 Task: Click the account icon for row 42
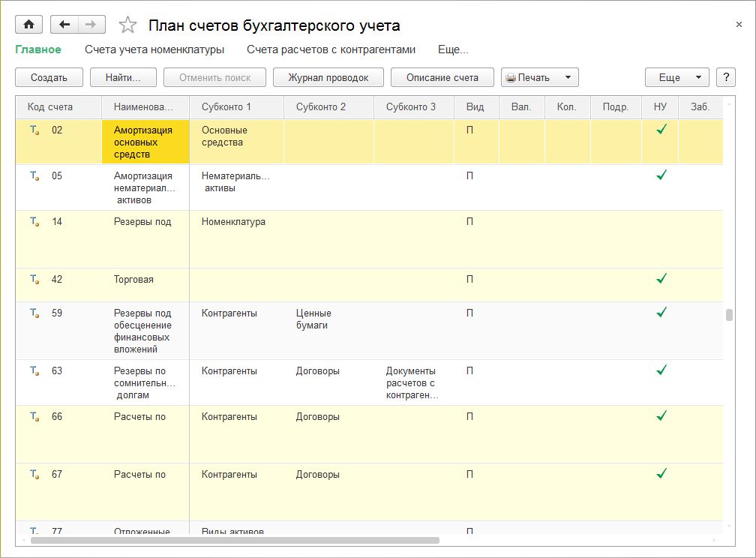point(34,280)
